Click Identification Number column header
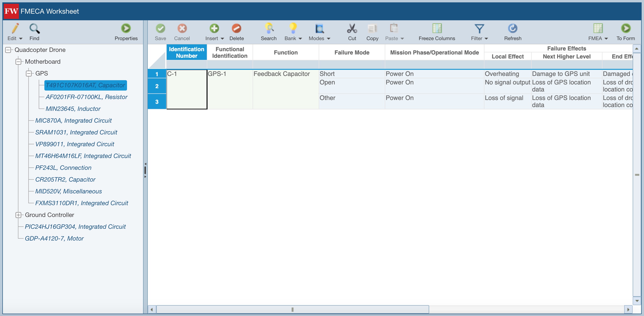 186,52
